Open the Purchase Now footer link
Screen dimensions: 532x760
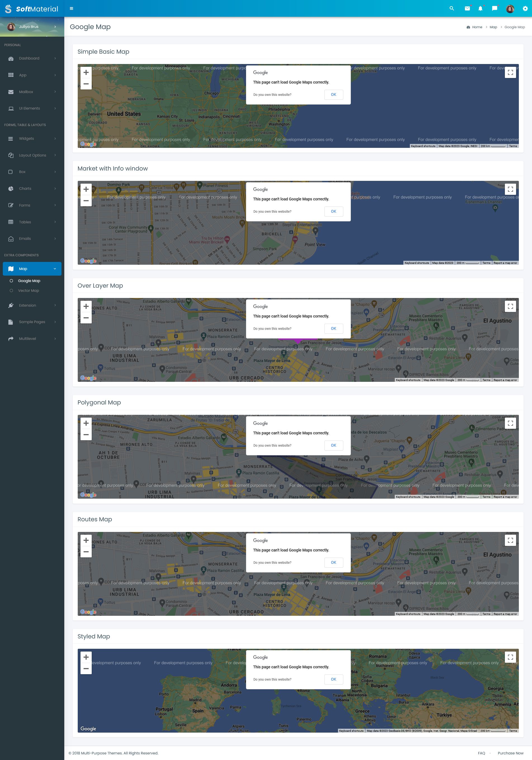pyautogui.click(x=510, y=753)
